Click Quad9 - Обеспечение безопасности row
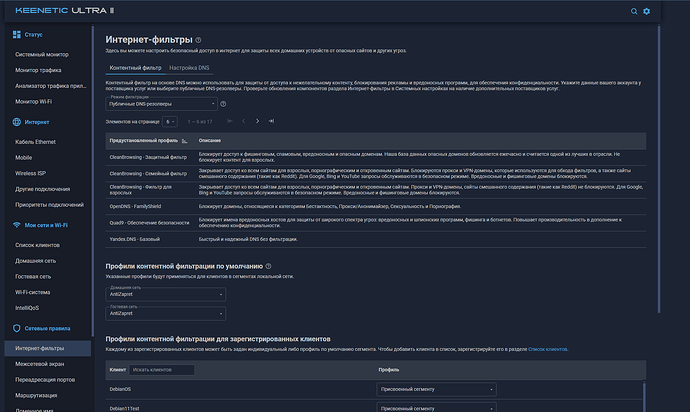Viewport: 690px width, 412px height. click(376, 223)
